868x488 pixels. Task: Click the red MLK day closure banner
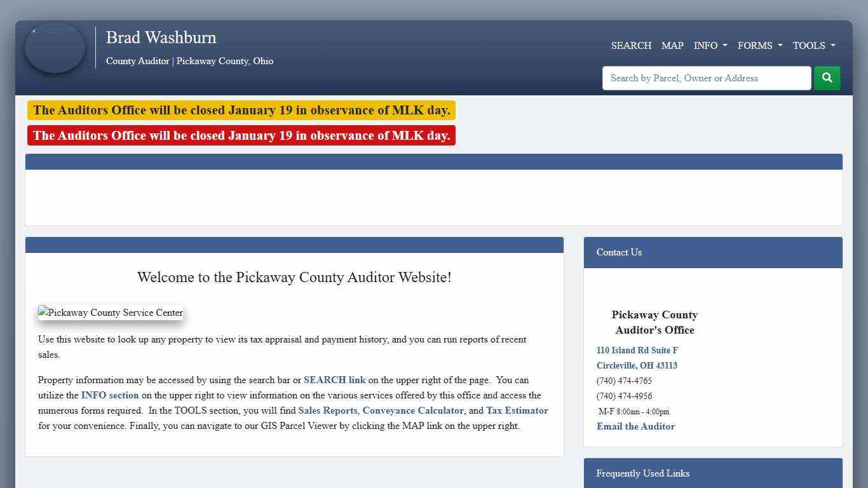point(241,135)
